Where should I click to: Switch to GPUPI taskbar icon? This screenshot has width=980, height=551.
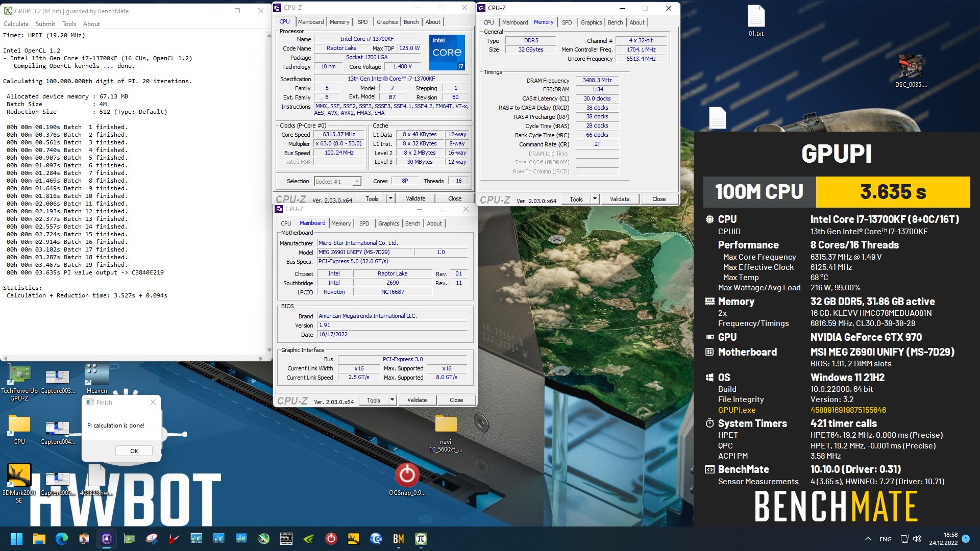(x=421, y=539)
